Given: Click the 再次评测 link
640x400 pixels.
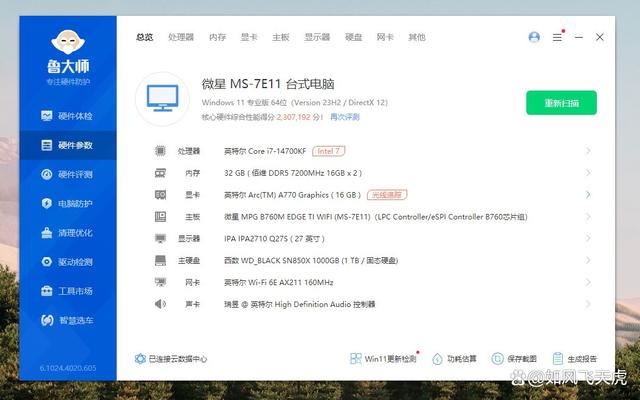Looking at the screenshot, I should 345,117.
